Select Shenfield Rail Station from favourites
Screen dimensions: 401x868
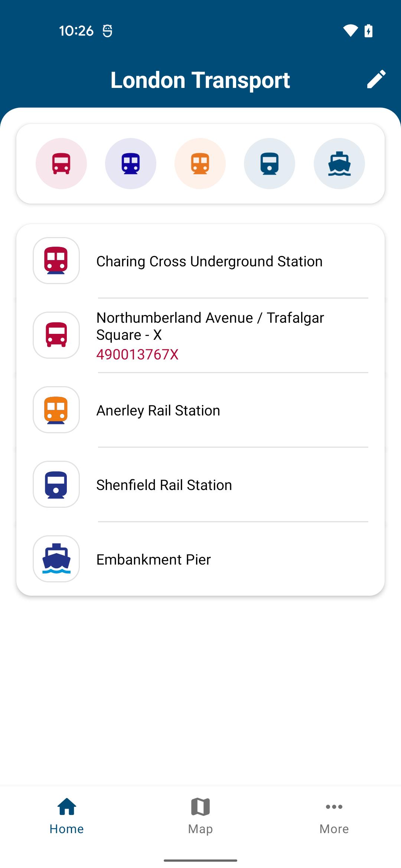(x=200, y=485)
